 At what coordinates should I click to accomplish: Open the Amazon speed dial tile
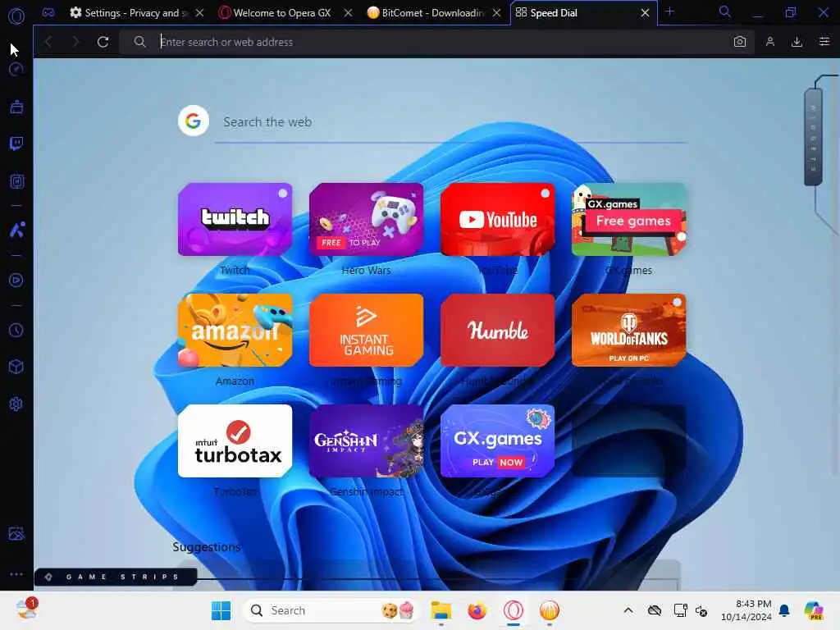[235, 330]
